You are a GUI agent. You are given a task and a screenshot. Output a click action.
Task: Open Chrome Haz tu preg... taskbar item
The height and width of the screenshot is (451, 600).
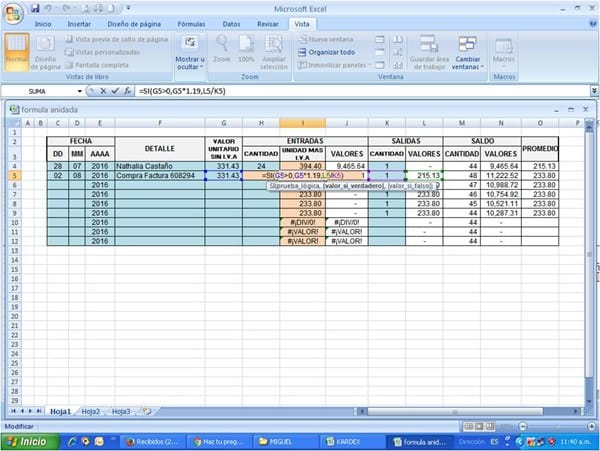coord(219,442)
